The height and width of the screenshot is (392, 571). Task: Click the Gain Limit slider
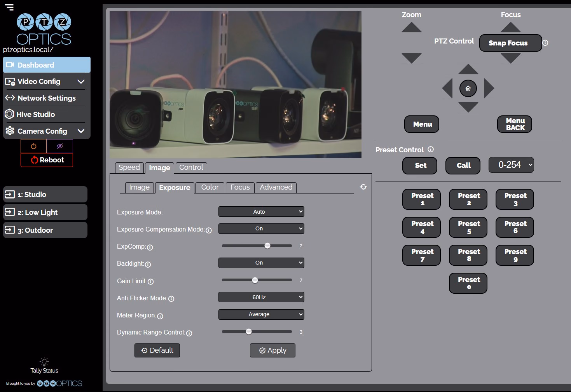257,280
